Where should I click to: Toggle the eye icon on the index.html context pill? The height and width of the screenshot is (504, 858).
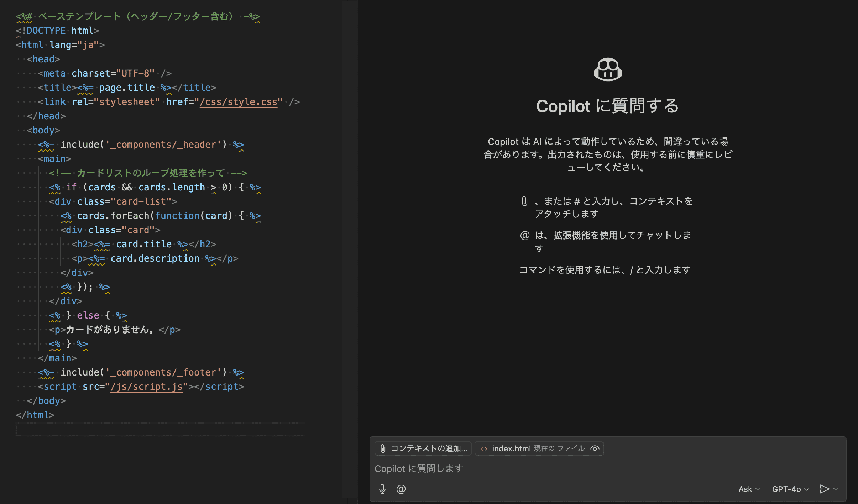(x=595, y=448)
